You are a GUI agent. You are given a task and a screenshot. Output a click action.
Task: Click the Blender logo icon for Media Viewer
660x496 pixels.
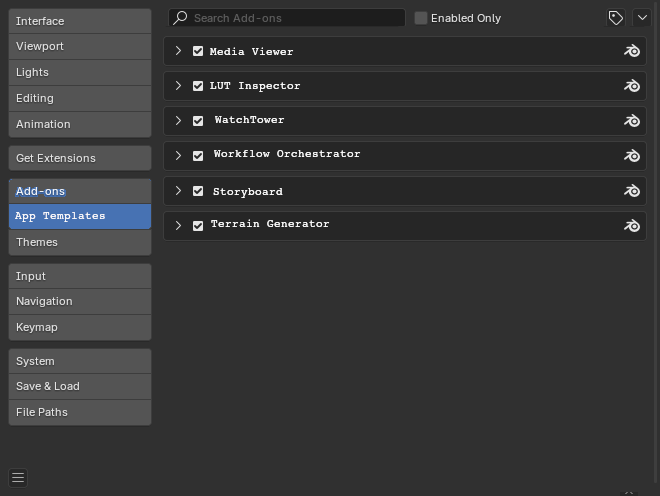(632, 51)
